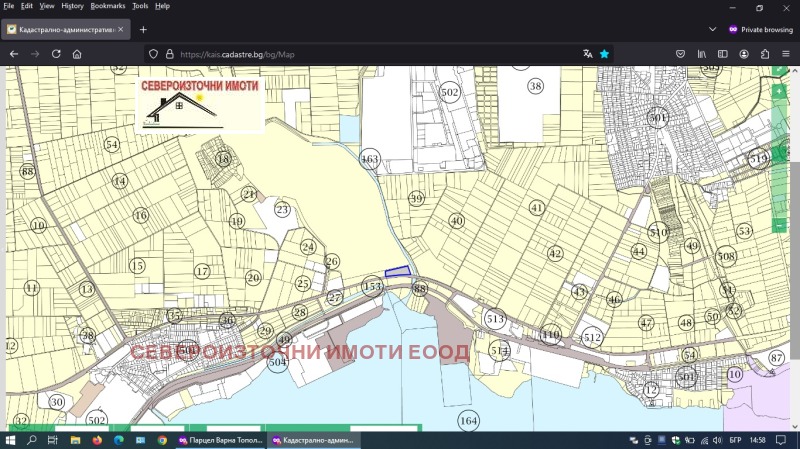The width and height of the screenshot is (800, 449).
Task: Expand the list all tabs chevron
Action: point(713,30)
